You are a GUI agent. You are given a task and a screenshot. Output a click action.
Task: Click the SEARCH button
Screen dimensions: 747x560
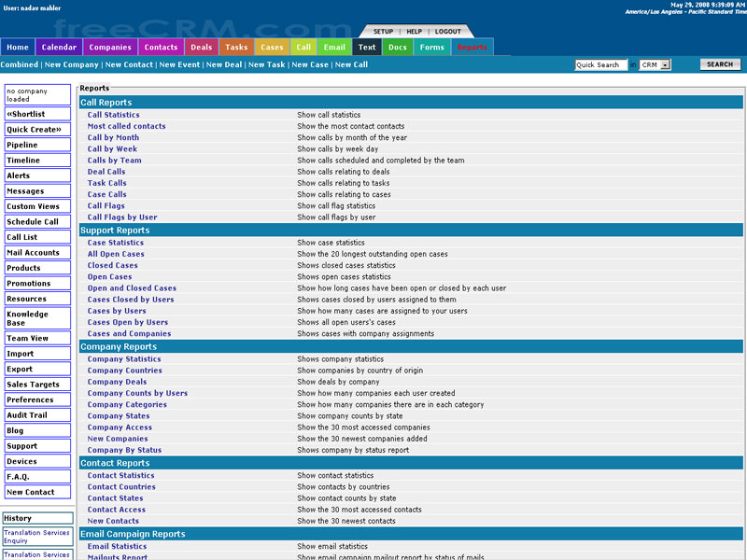pyautogui.click(x=720, y=64)
